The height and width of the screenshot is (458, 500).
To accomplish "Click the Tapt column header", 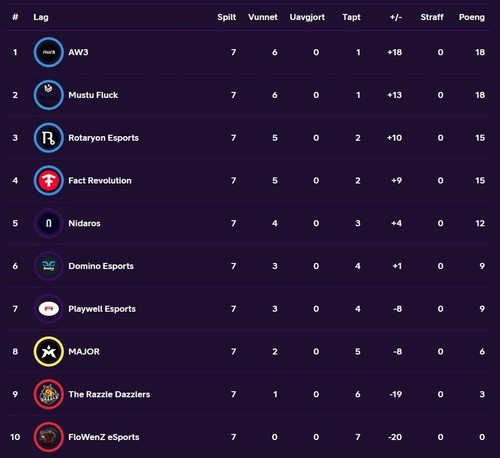I will point(351,17).
